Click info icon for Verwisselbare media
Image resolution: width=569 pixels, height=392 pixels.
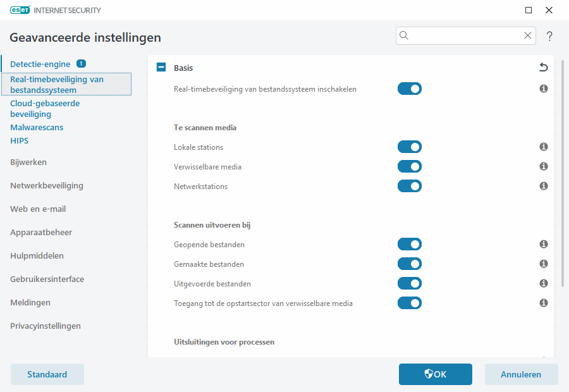(543, 167)
